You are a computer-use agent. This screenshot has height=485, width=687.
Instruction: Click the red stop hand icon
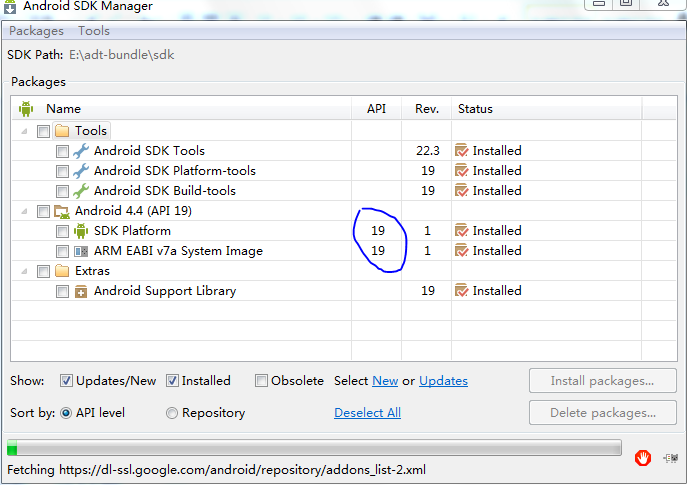644,457
